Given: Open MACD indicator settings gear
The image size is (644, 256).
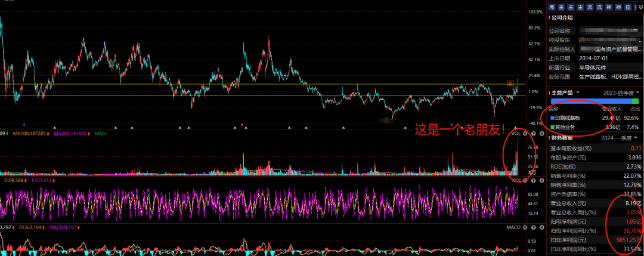Looking at the screenshot, I should pos(525,227).
